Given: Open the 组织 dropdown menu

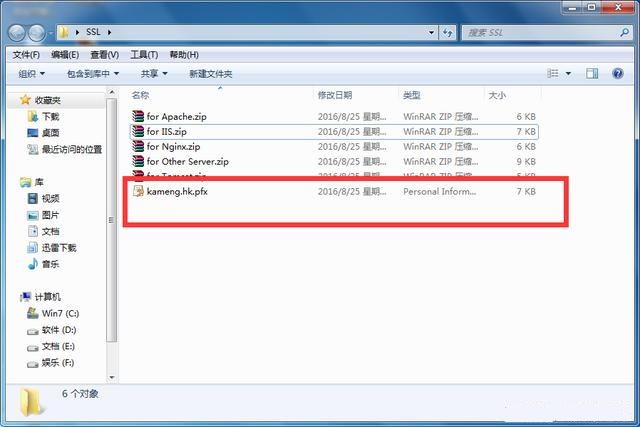Looking at the screenshot, I should [x=32, y=74].
